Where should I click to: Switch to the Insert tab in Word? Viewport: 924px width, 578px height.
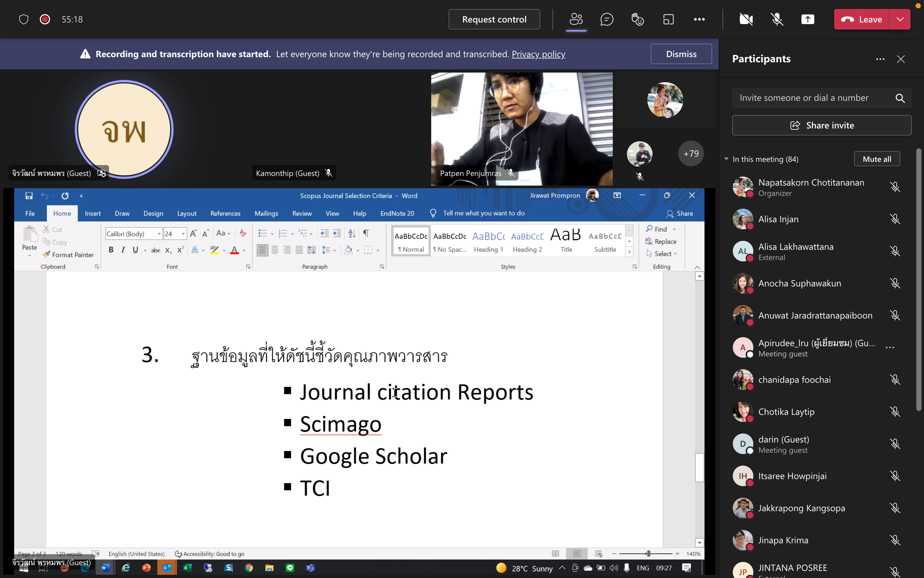click(93, 213)
